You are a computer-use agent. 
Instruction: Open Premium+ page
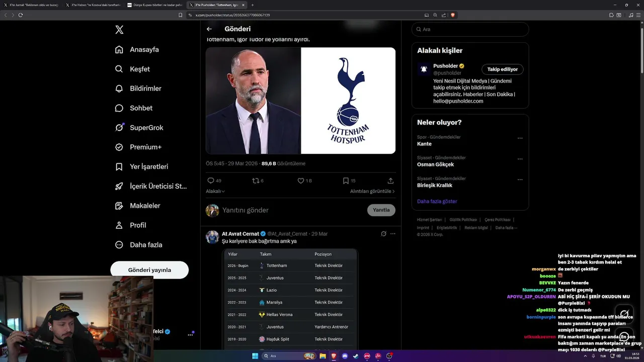(138, 147)
